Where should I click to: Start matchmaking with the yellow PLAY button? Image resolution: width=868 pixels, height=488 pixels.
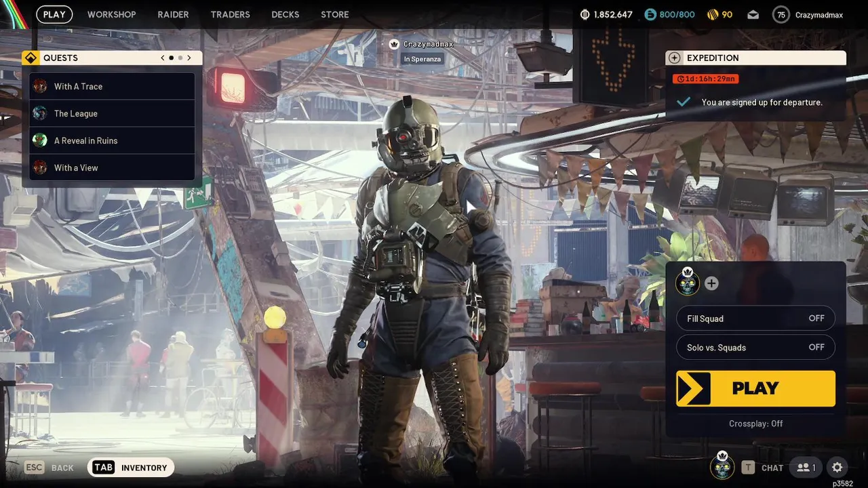755,388
